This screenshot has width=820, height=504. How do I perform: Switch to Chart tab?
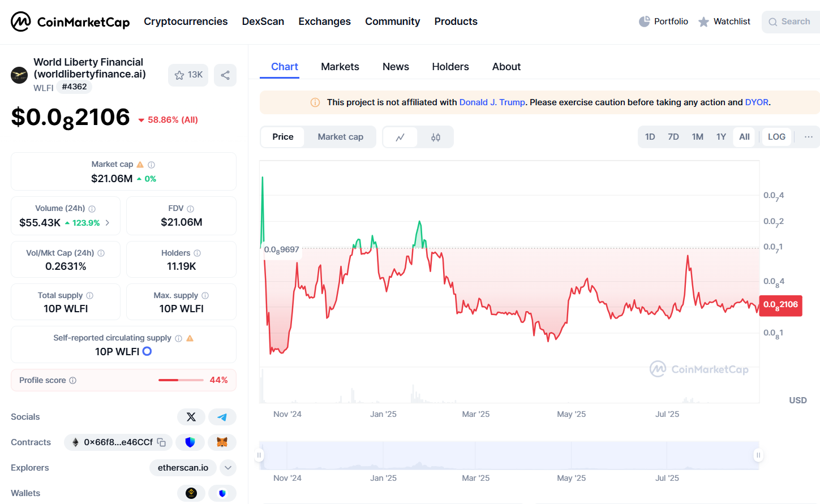pyautogui.click(x=285, y=67)
